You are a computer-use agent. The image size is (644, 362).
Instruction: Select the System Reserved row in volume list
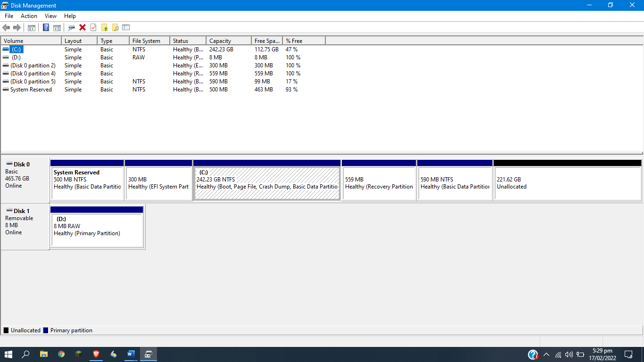pos(163,90)
